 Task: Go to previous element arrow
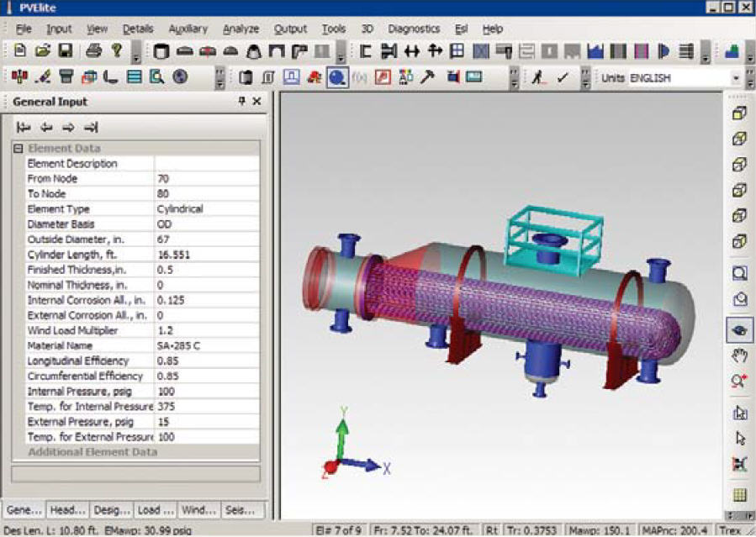pos(46,127)
